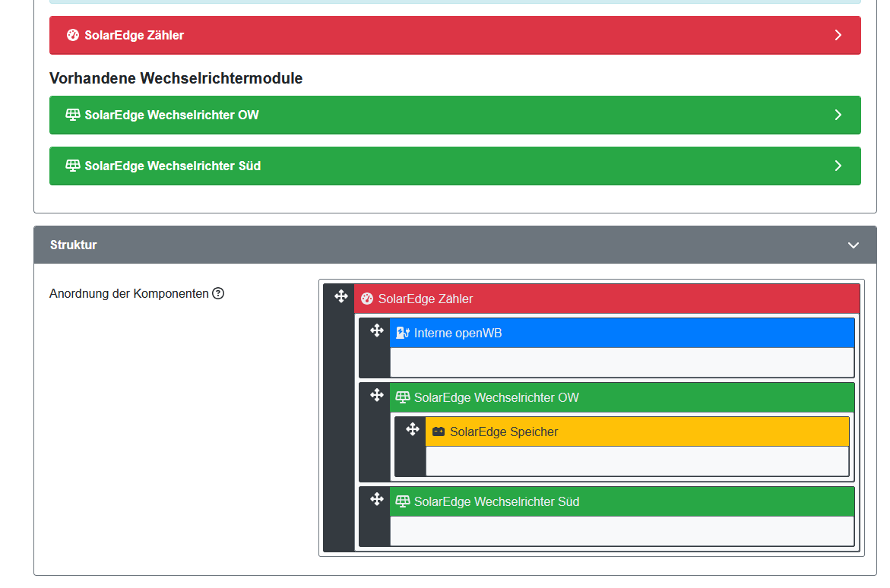Select SolarEdge Wechselrichter Süd tree node
The image size is (890, 588).
coord(622,501)
